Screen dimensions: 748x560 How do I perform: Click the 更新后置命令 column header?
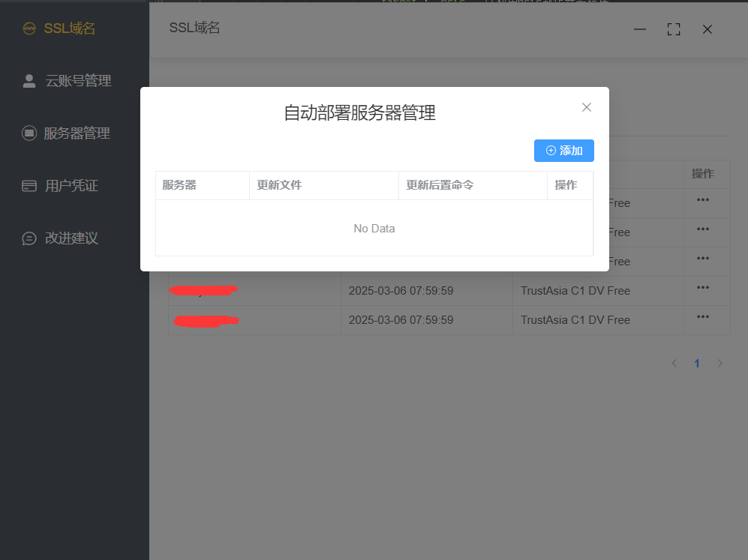coord(440,185)
